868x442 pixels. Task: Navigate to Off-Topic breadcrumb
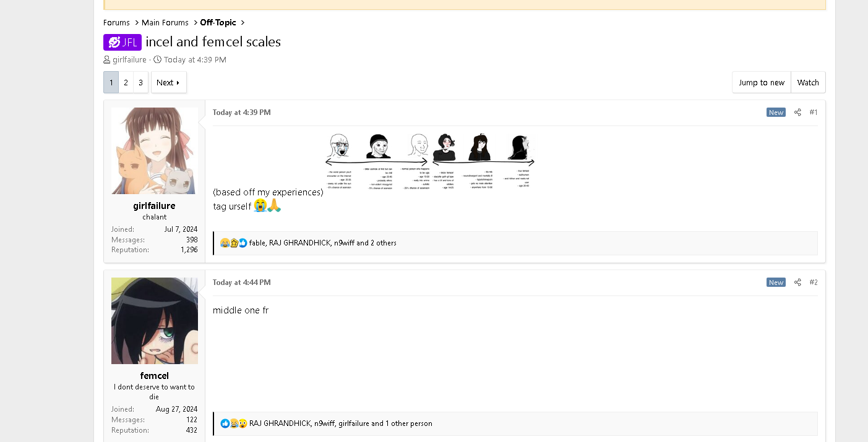tap(218, 23)
